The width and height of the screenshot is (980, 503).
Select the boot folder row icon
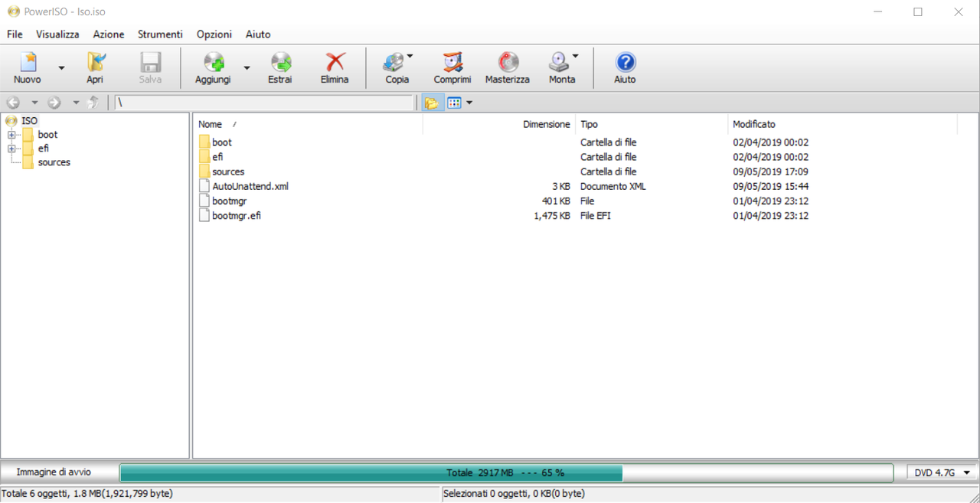(x=204, y=142)
